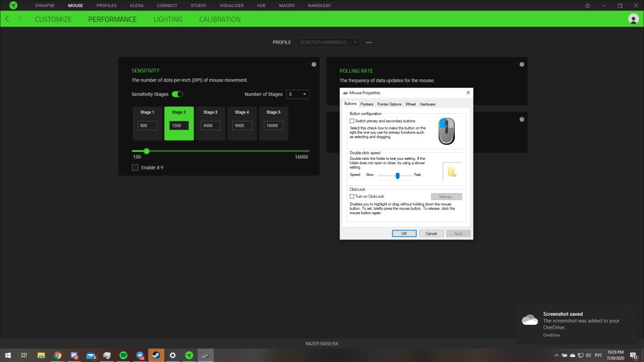This screenshot has width=644, height=362.
Task: Check Switch primary and secondary buttons
Action: pyautogui.click(x=352, y=121)
